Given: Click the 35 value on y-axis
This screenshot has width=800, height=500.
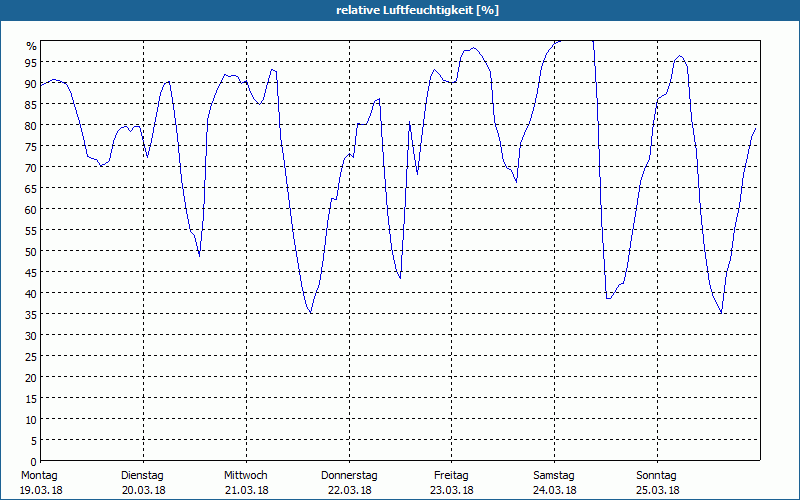Looking at the screenshot, I should tap(31, 315).
